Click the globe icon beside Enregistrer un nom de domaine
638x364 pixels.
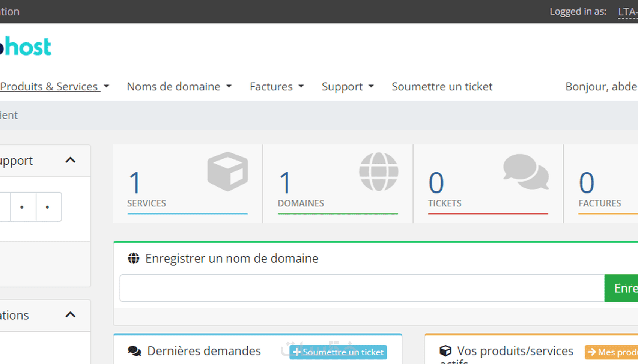134,259
